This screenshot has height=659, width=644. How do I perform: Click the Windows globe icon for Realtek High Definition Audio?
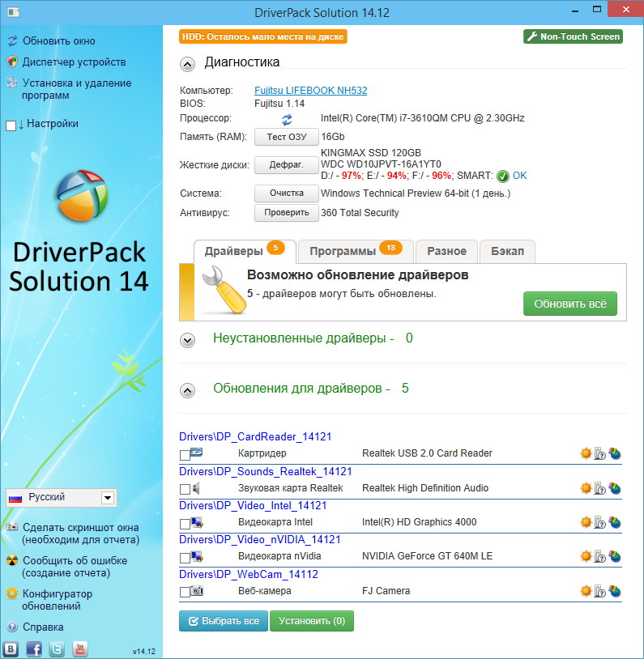click(x=615, y=488)
